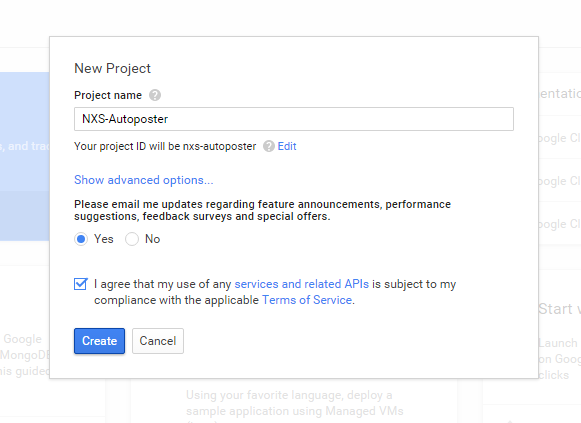Open the Terms of Service link
The image size is (581, 423).
pyautogui.click(x=307, y=300)
